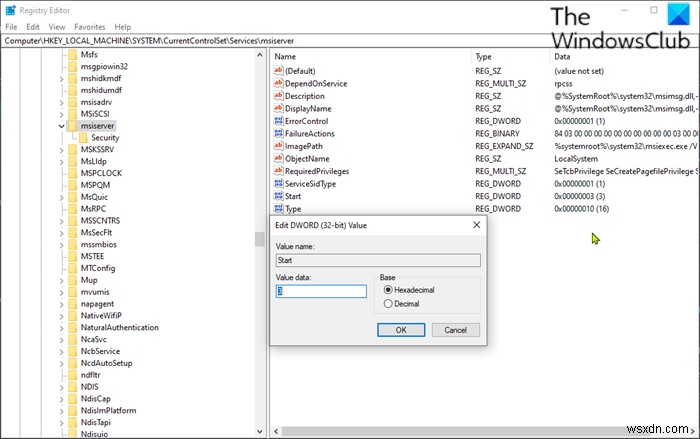Select the Hexadecimal base radio button
This screenshot has width=700, height=439.
(388, 290)
